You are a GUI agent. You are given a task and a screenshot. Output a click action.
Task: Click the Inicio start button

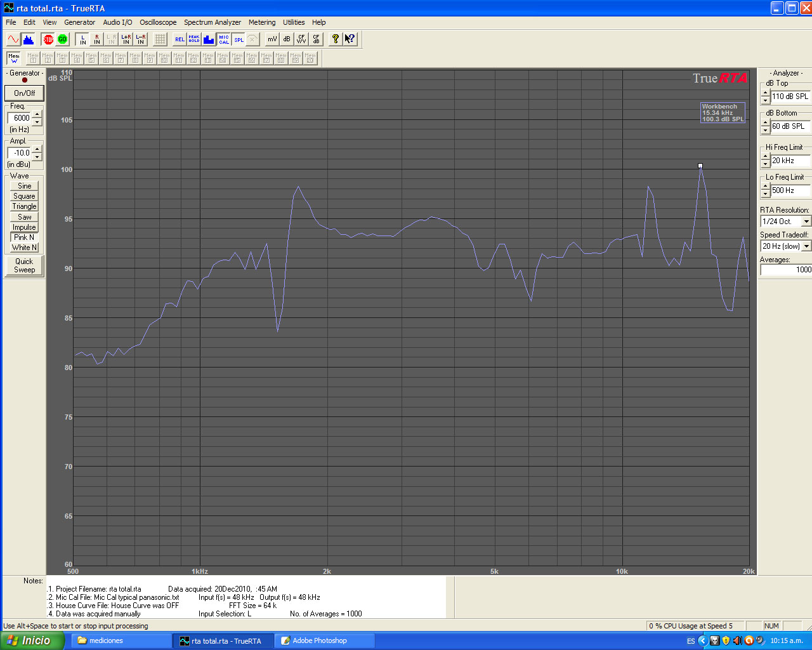tap(32, 640)
